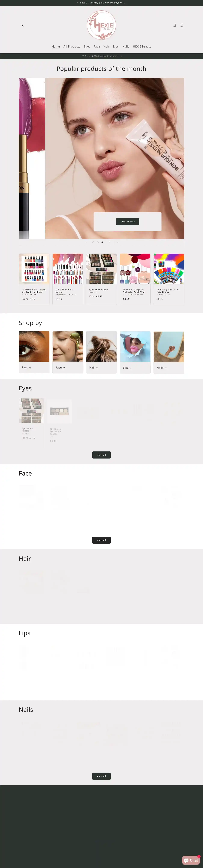Click View all under Eyes section
203x868 pixels.
click(x=101, y=455)
